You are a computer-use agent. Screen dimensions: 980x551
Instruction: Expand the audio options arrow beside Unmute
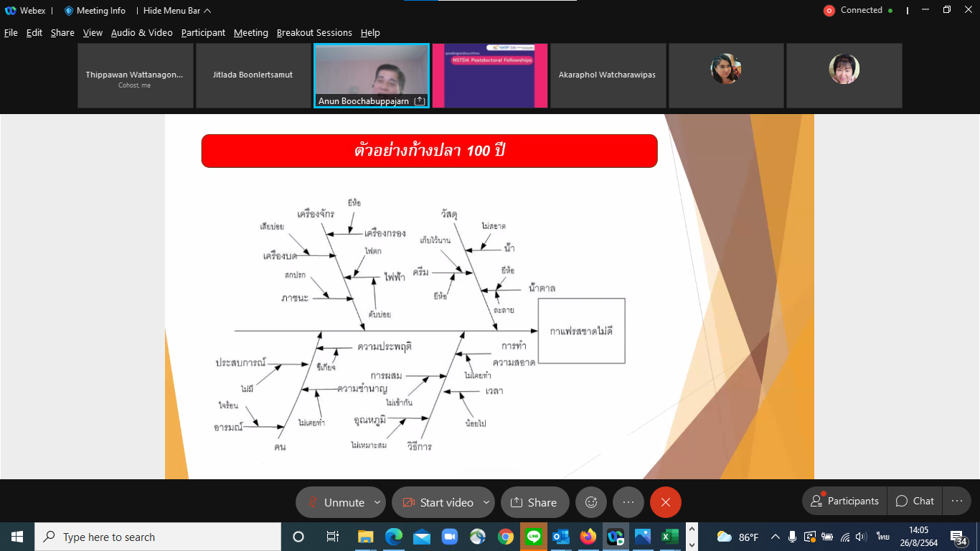[377, 502]
